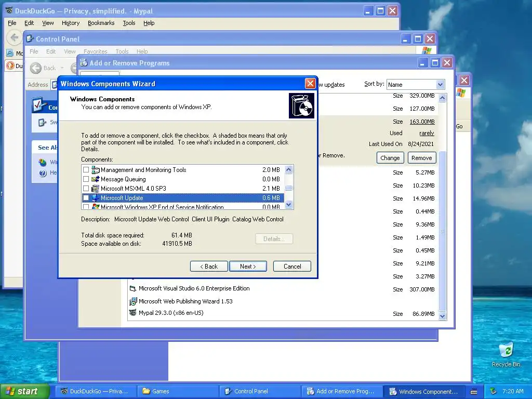The width and height of the screenshot is (532, 399).
Task: Click the Mypal browser back arrow
Action: coord(14,37)
